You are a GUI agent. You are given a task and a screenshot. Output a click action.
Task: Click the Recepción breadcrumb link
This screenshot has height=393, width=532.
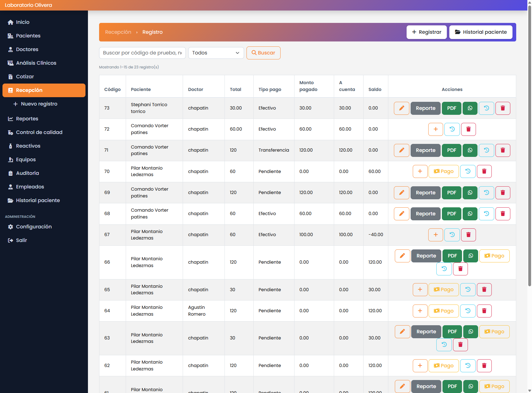point(118,32)
